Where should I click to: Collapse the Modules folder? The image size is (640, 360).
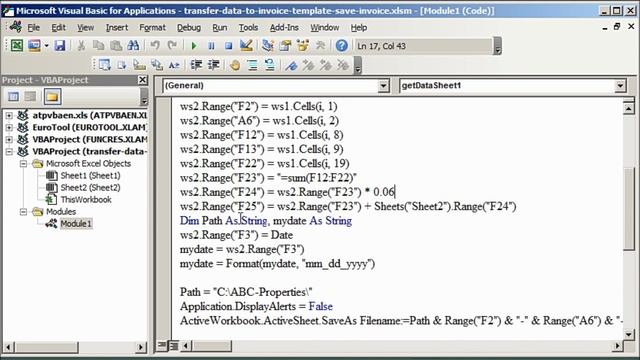(x=24, y=212)
